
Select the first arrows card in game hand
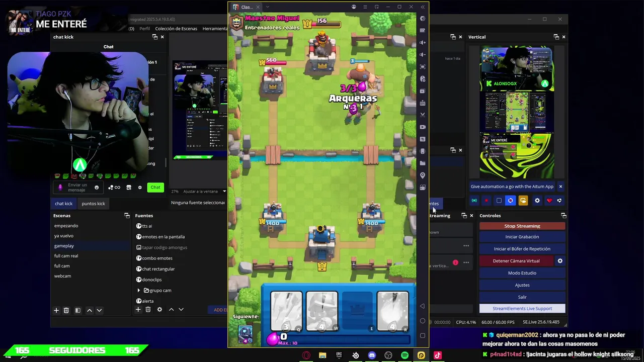tap(287, 312)
